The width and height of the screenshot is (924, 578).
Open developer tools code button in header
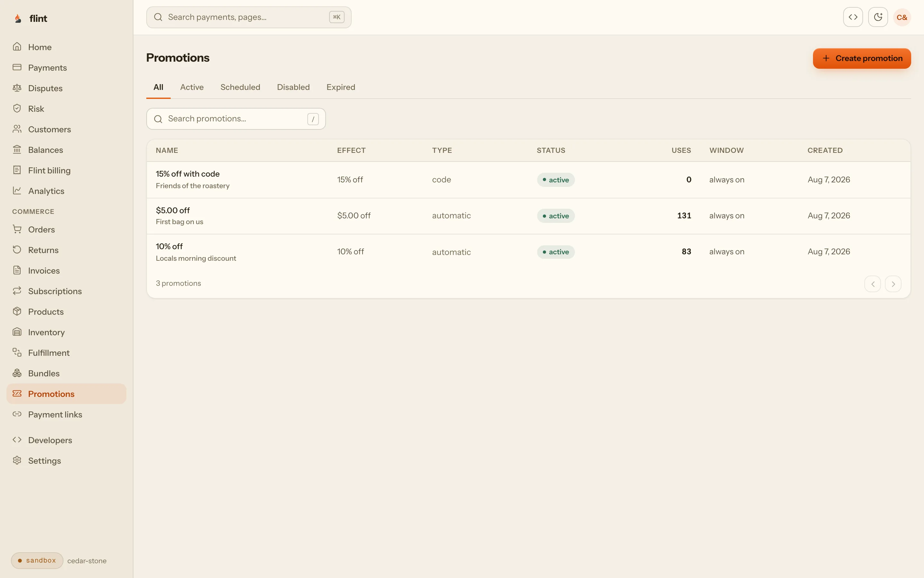853,17
